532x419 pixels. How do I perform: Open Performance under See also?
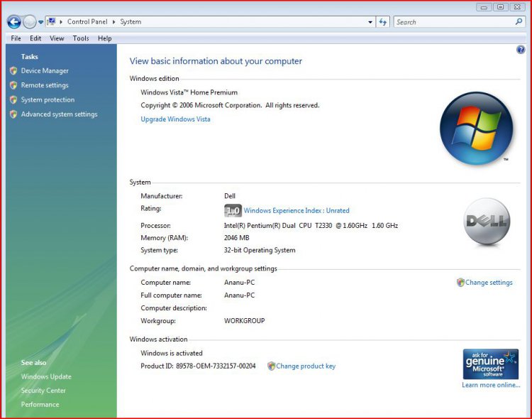(x=40, y=405)
